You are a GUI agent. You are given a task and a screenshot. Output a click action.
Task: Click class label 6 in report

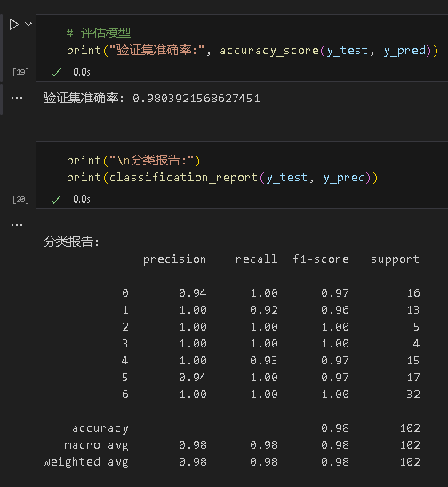[125, 395]
